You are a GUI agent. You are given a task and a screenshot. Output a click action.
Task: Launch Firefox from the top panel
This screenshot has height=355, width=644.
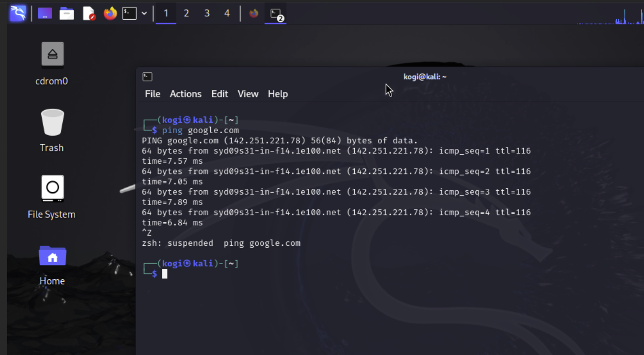point(110,13)
